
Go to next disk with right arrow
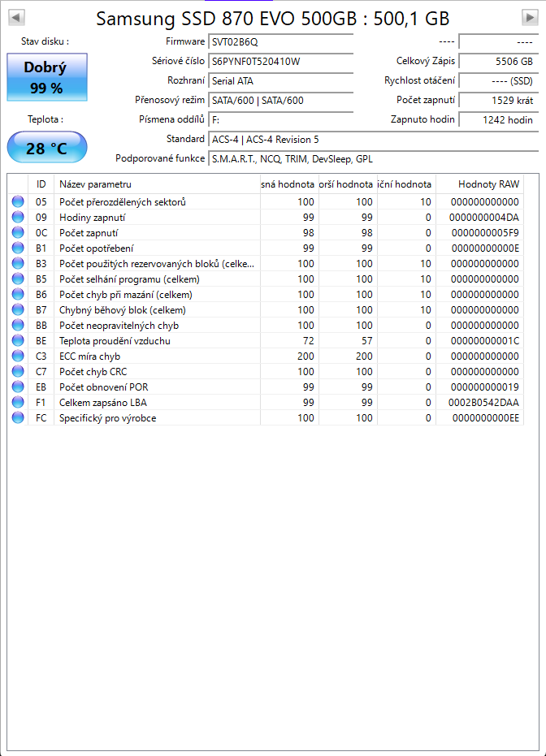point(530,18)
